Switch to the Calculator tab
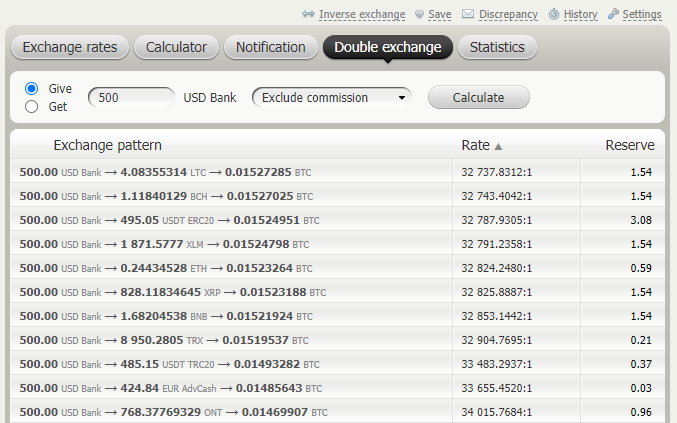Screen dimensions: 677x423 (176, 47)
